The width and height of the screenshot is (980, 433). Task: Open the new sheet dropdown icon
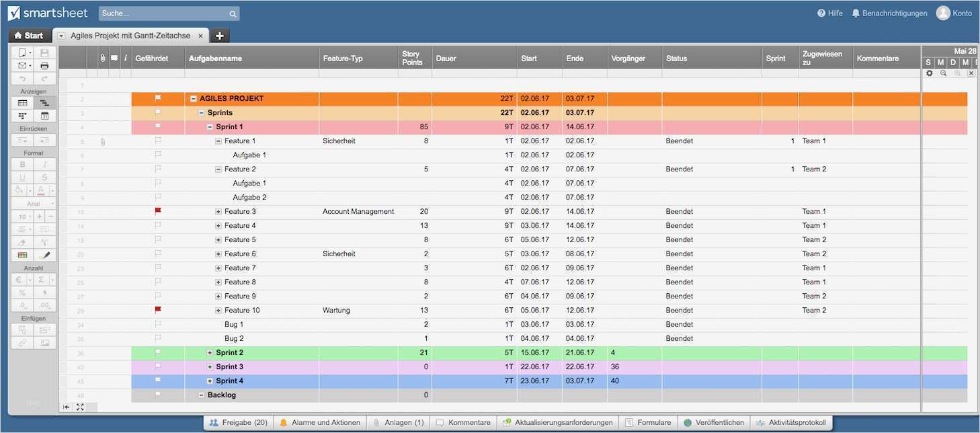tap(22, 52)
